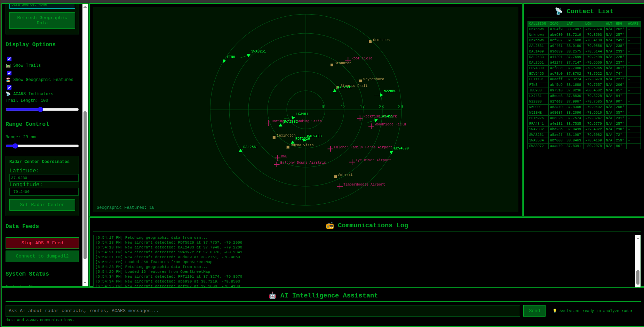644x327 pixels.
Task: Click ICAO code a704f9 in first row
Action: pyautogui.click(x=556, y=29)
